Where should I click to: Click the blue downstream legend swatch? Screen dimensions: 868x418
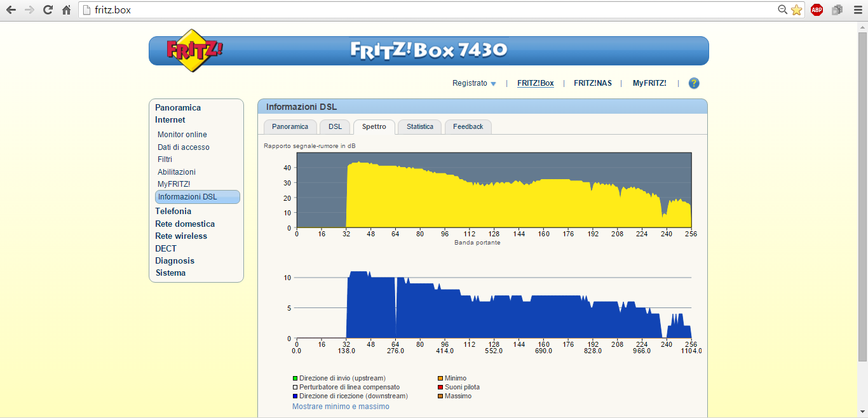click(295, 396)
